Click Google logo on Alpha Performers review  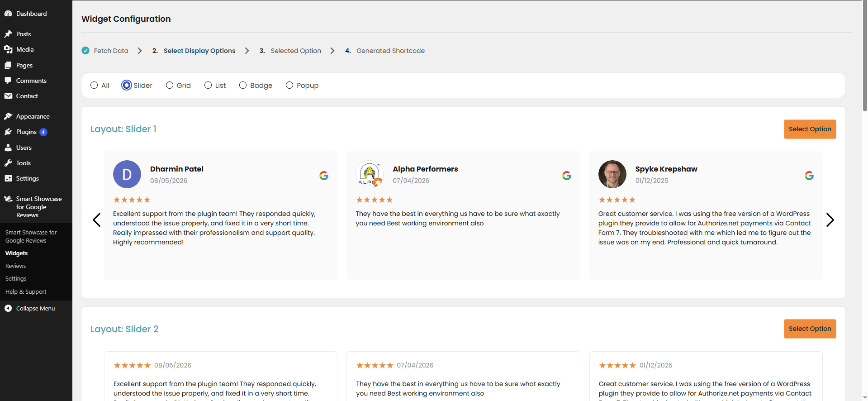[x=567, y=176]
